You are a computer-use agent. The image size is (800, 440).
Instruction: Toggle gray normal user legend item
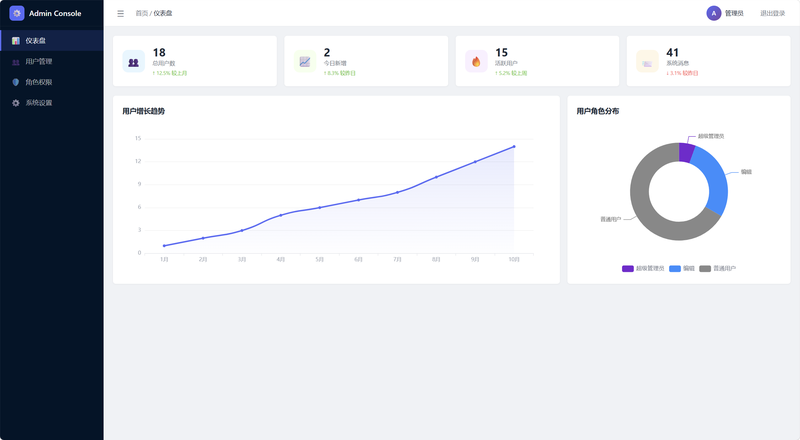click(717, 268)
